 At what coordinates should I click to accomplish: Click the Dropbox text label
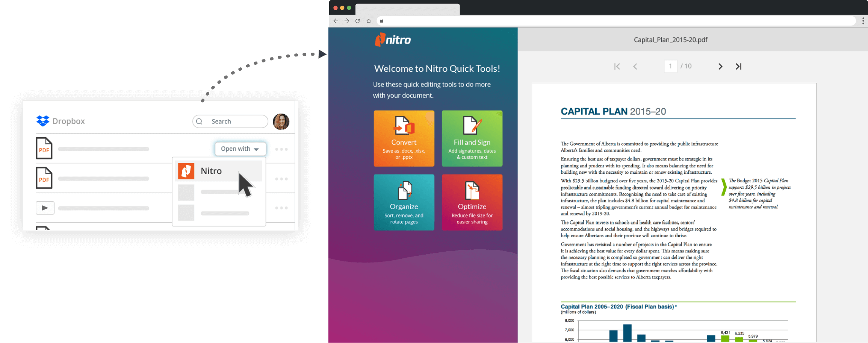(x=69, y=121)
